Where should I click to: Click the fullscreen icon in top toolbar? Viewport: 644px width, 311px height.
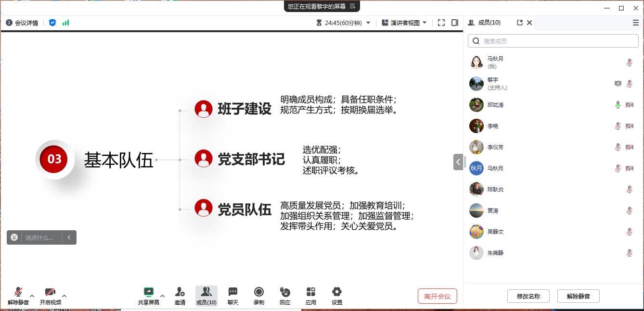tap(441, 23)
